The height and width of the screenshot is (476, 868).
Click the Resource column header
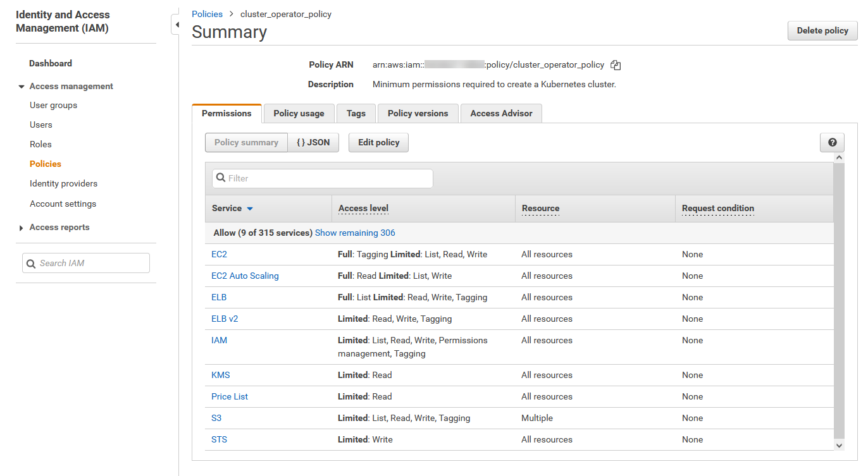(x=540, y=209)
